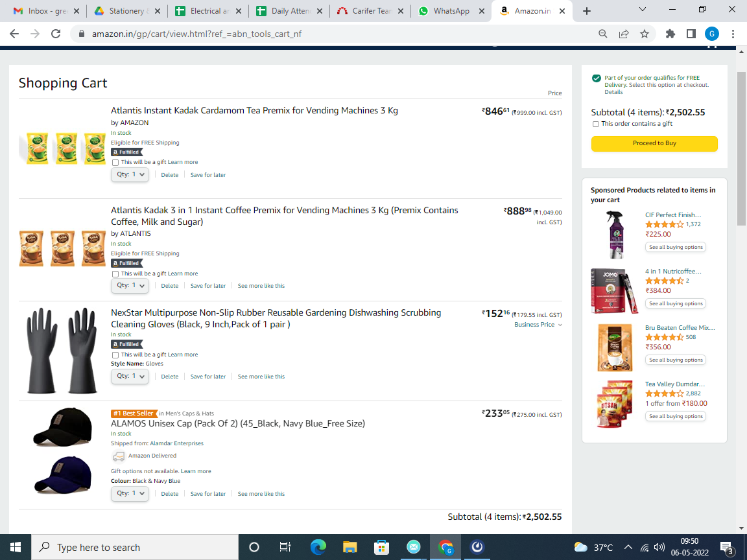Image resolution: width=747 pixels, height=560 pixels.
Task: Open the 4 in 1 Nutricoffee product link
Action: click(x=673, y=272)
